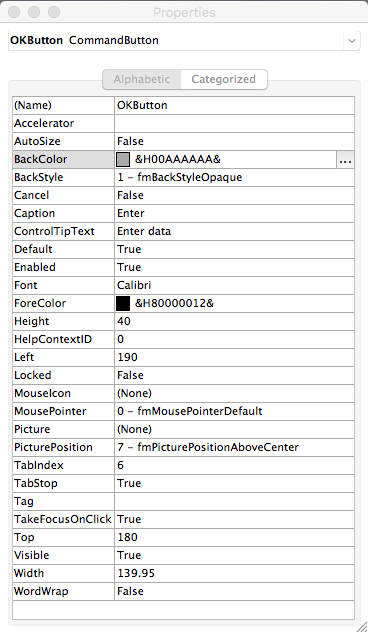Select the BackColor property name
The height and width of the screenshot is (633, 368).
click(x=63, y=159)
